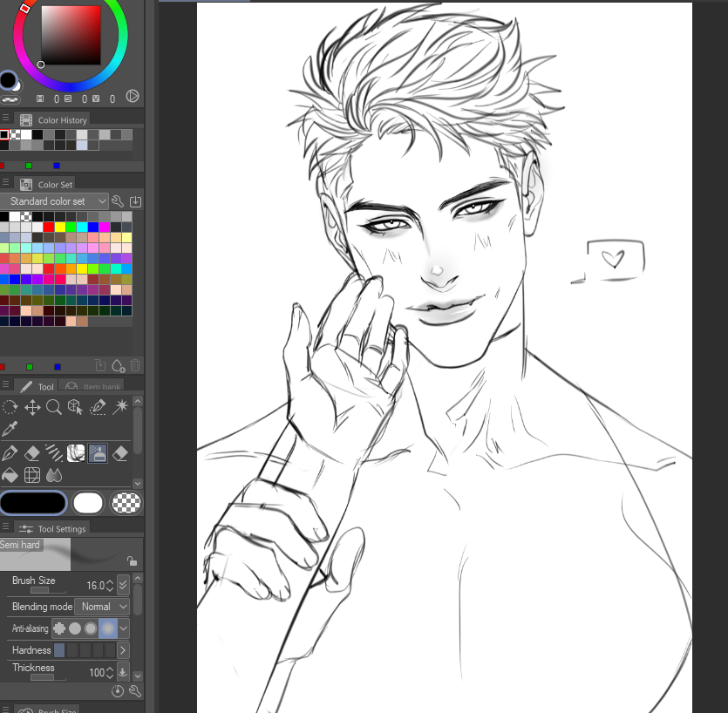728x713 pixels.
Task: Open Color Set wrench settings
Action: coord(118,201)
